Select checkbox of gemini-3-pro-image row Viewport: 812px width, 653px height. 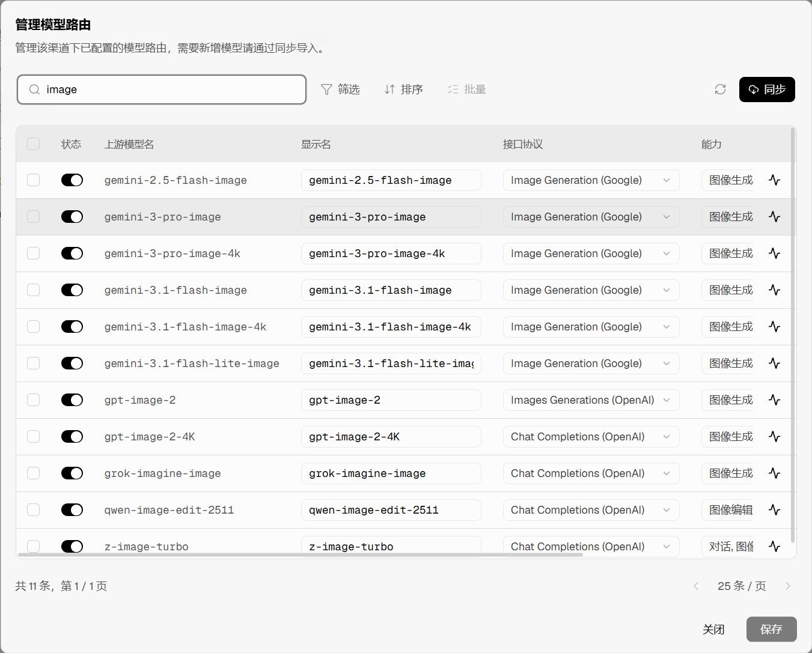[x=34, y=217]
